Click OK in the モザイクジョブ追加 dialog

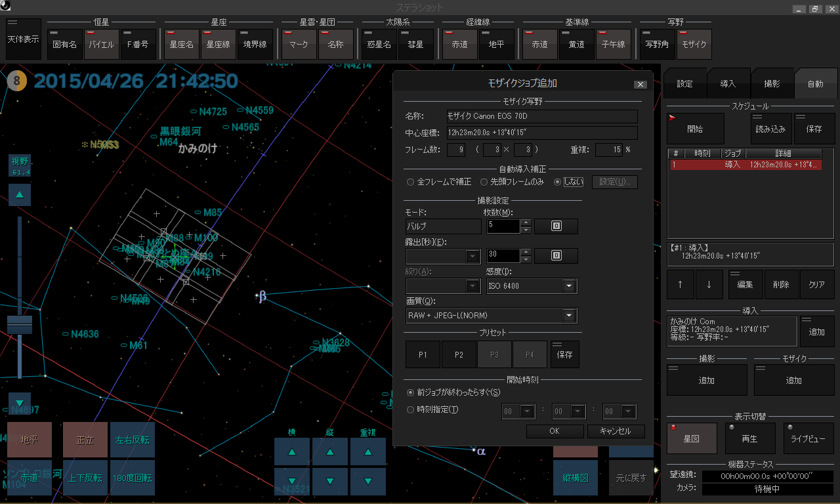(x=555, y=431)
